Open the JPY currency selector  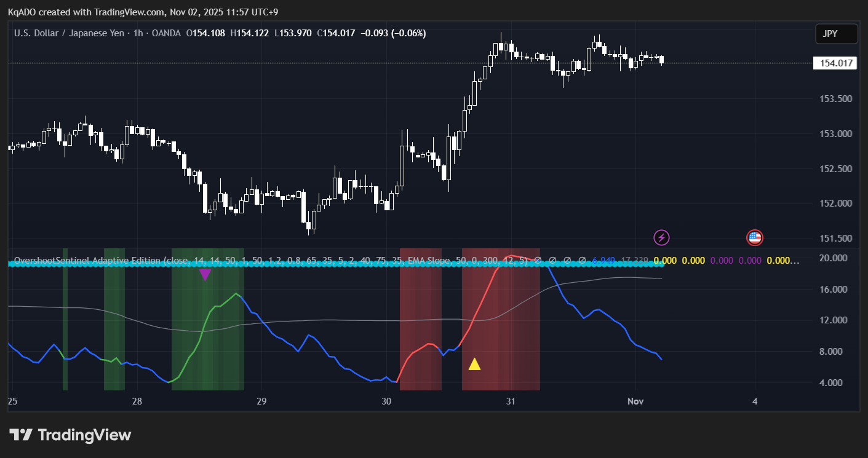click(x=836, y=34)
